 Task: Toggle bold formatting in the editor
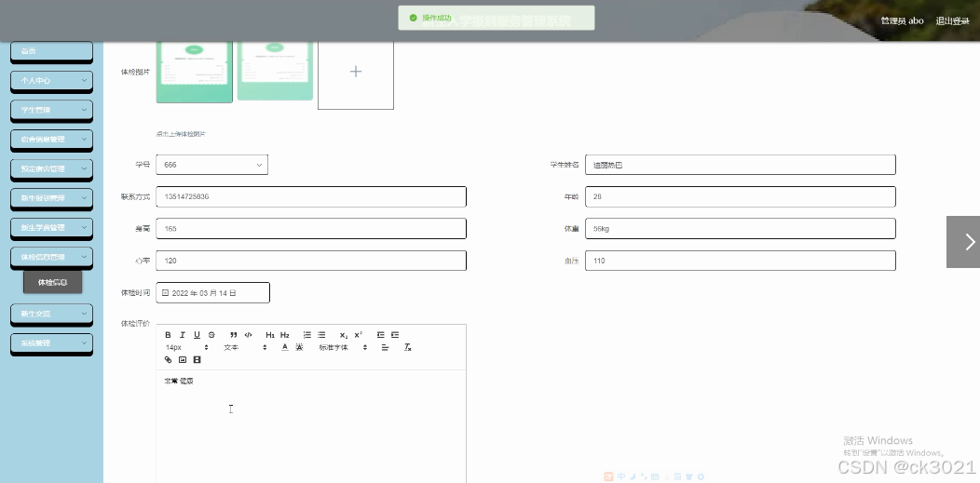coord(168,335)
